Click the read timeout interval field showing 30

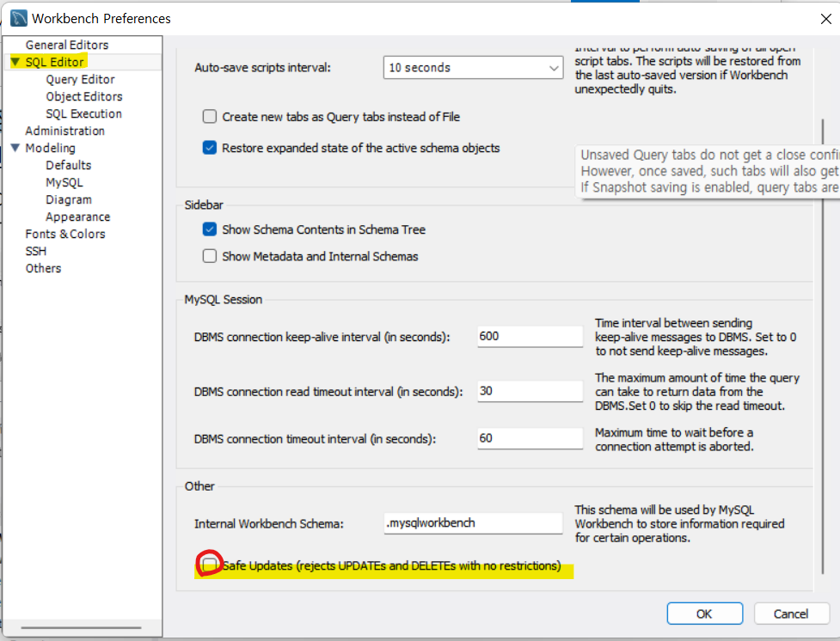point(530,391)
